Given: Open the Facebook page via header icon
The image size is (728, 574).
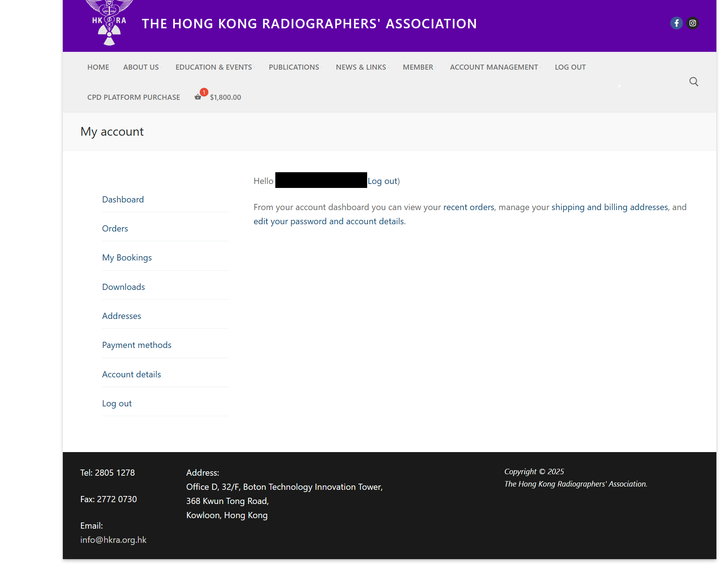Looking at the screenshot, I should pyautogui.click(x=676, y=23).
